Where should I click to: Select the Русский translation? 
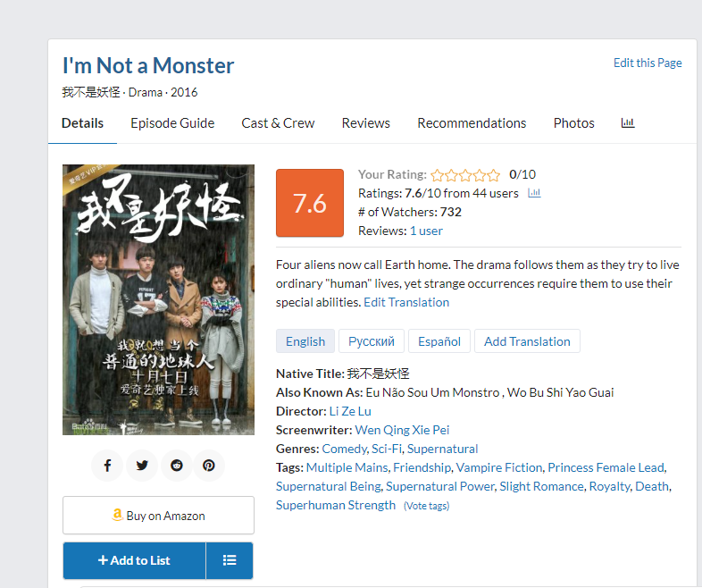pos(371,341)
